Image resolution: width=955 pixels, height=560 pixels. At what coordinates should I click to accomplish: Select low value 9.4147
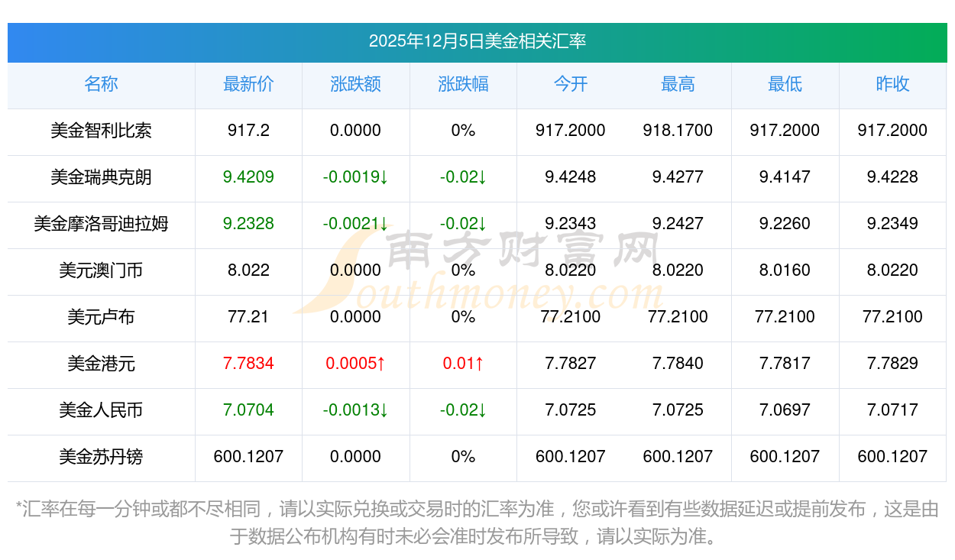coord(785,177)
